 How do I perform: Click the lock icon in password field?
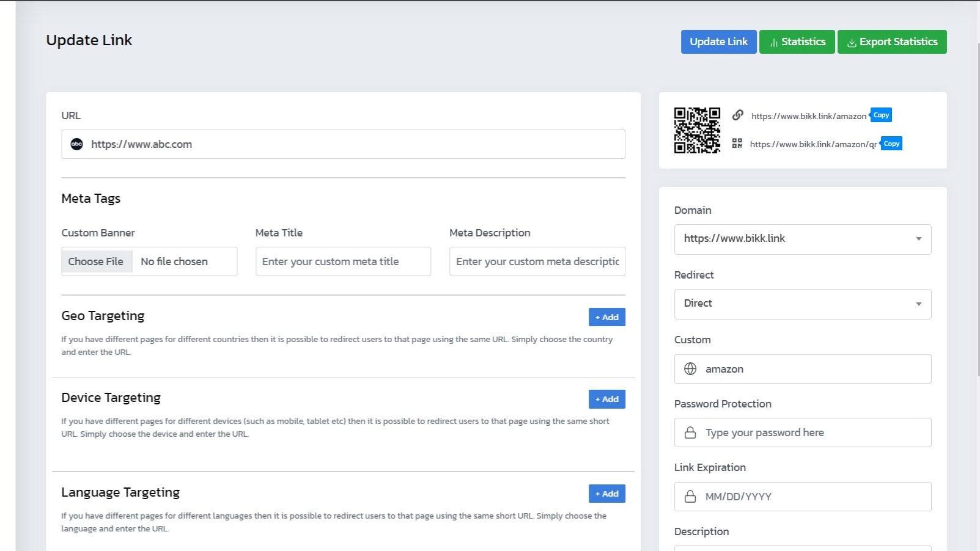coord(690,432)
